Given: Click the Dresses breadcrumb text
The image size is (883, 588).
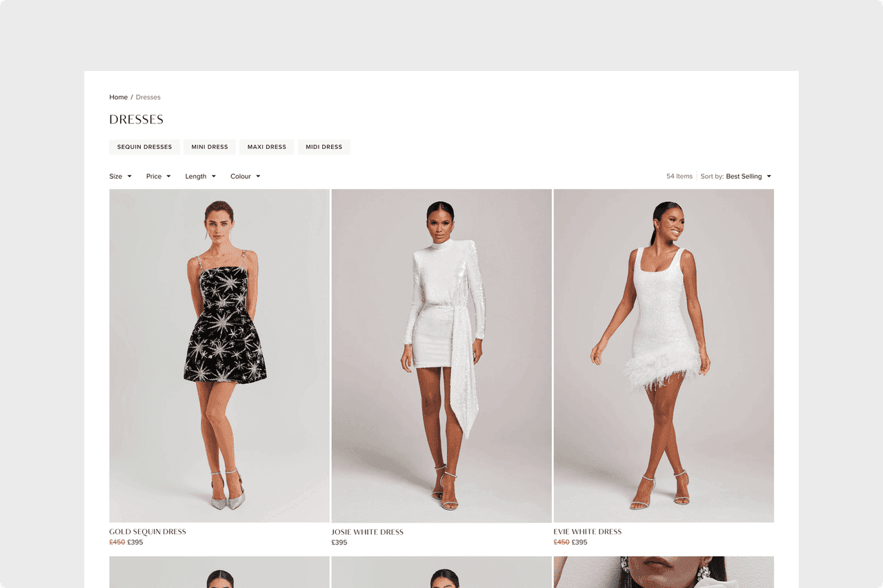Looking at the screenshot, I should coord(148,97).
